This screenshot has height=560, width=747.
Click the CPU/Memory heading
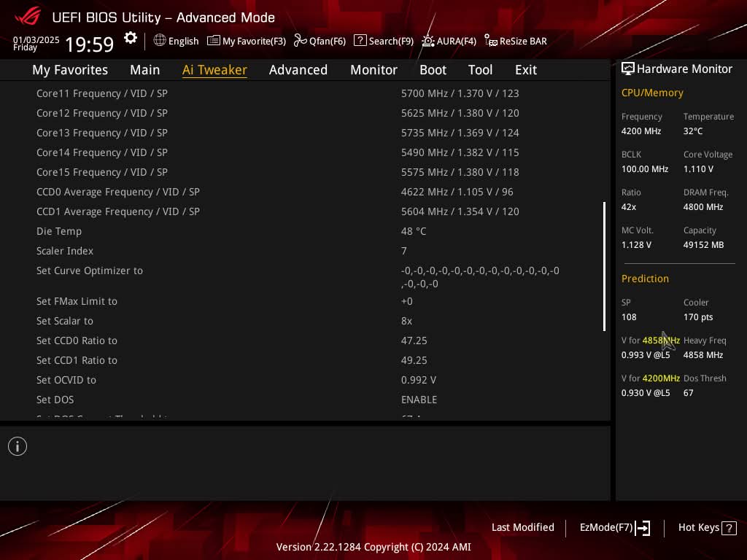pos(652,93)
